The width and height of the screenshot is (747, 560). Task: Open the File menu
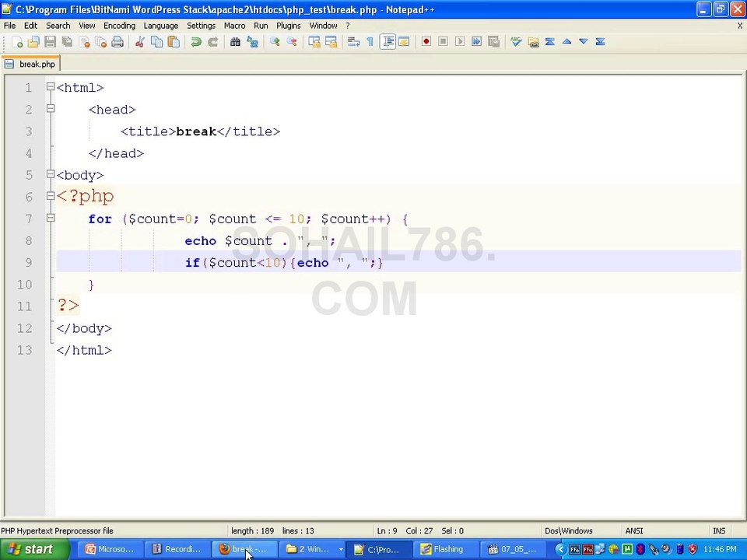point(9,26)
